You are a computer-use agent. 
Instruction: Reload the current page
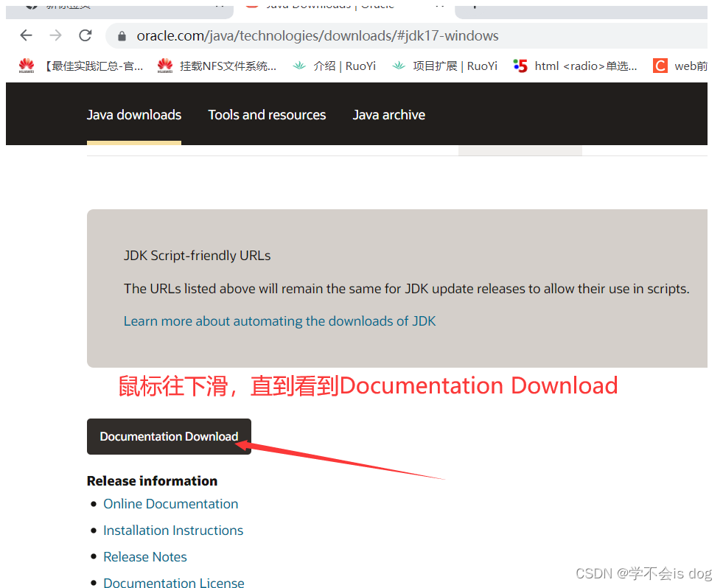[x=84, y=35]
